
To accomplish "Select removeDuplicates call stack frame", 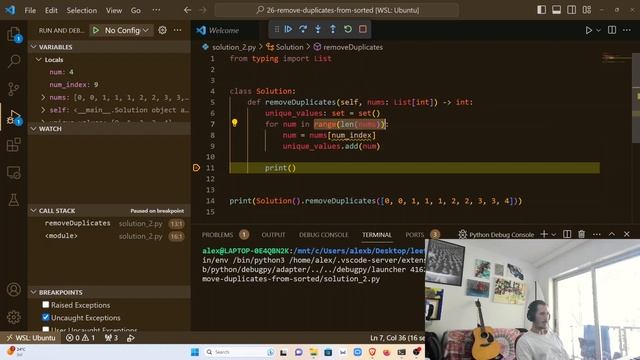I will (109, 223).
